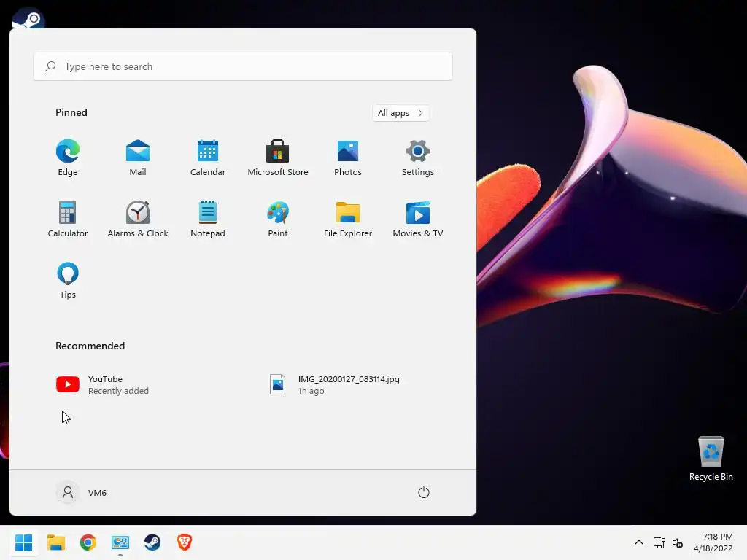Click the power button icon
Viewport: 747px width, 560px height.
coord(424,492)
